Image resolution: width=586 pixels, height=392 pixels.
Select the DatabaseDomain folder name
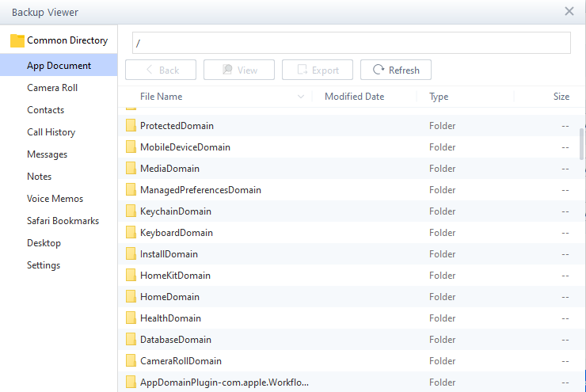click(176, 339)
